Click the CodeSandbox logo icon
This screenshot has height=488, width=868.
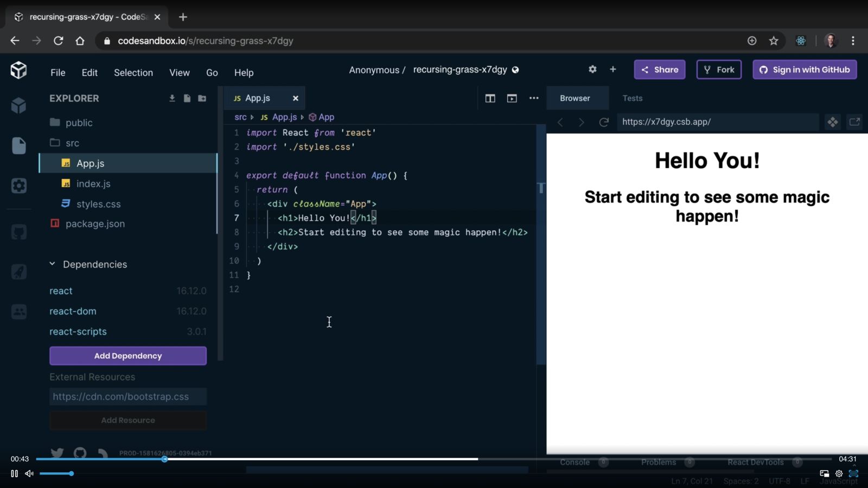(18, 70)
